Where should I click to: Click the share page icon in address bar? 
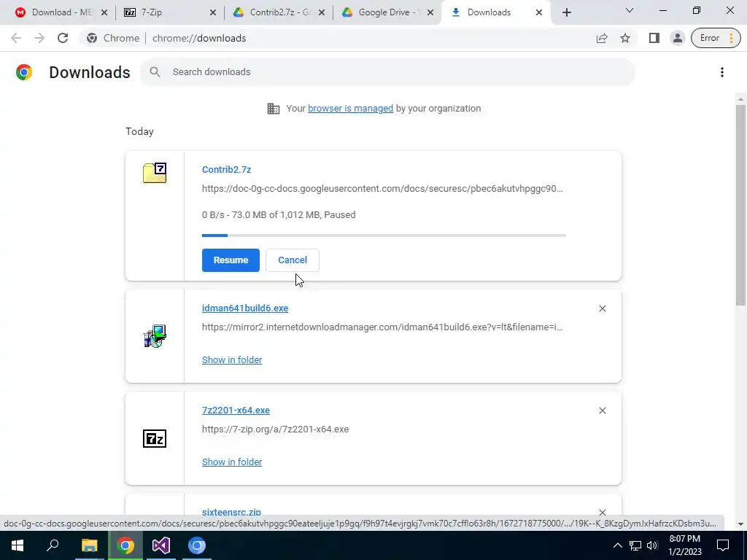602,38
